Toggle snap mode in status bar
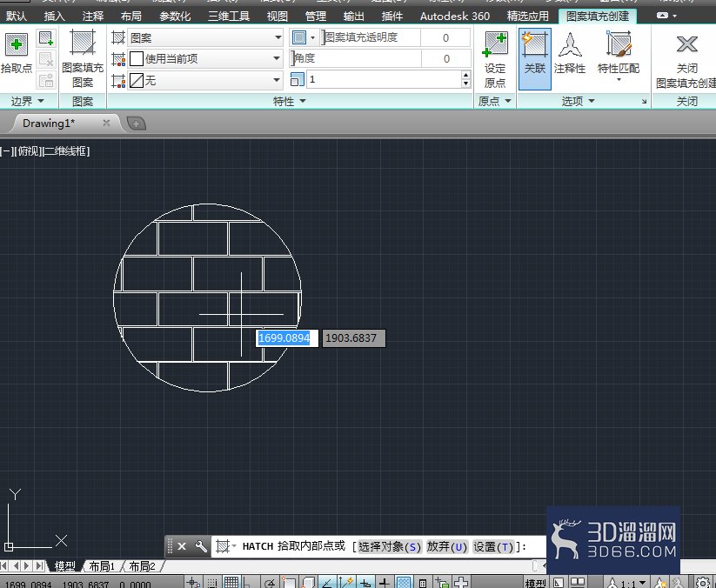Screen dimensions: 716x588 click(212, 583)
